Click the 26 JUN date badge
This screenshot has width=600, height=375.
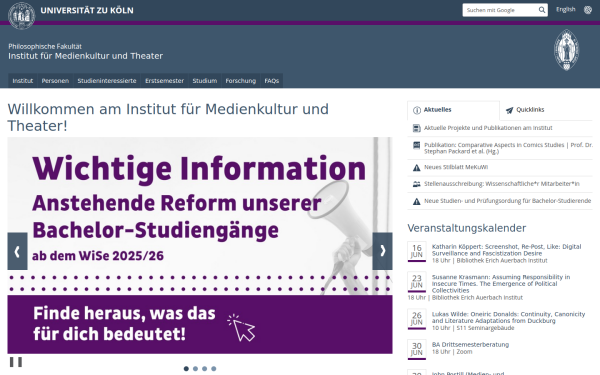coord(417,319)
